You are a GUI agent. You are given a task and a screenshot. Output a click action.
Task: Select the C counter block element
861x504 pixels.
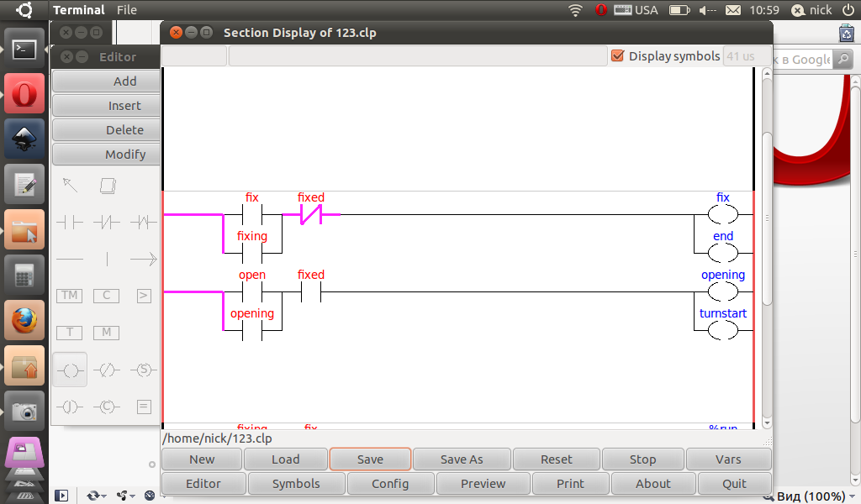pos(107,296)
